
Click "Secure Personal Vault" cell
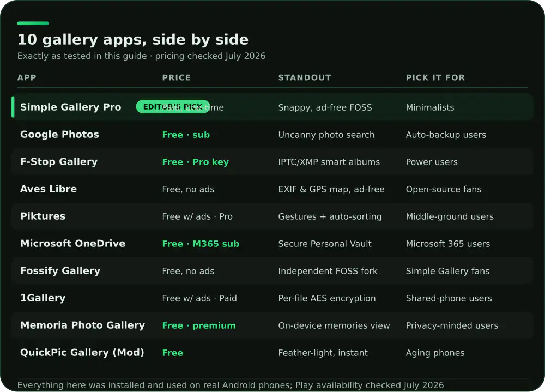click(325, 244)
